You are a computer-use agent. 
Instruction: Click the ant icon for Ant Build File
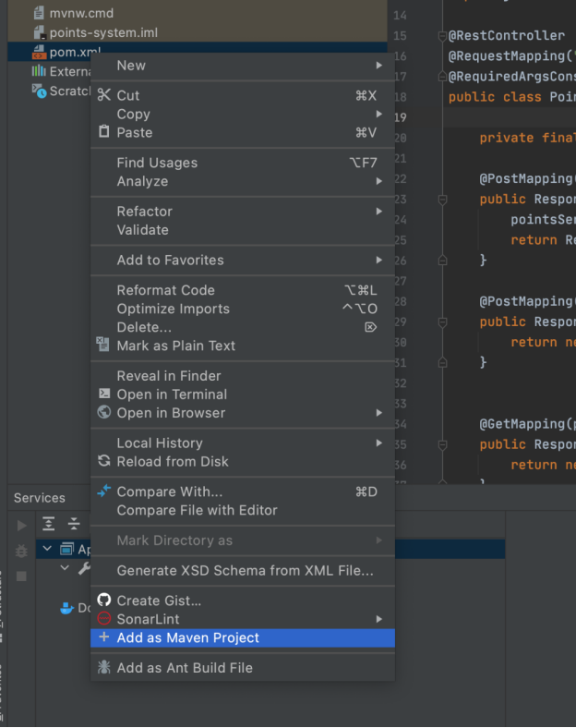pos(104,667)
